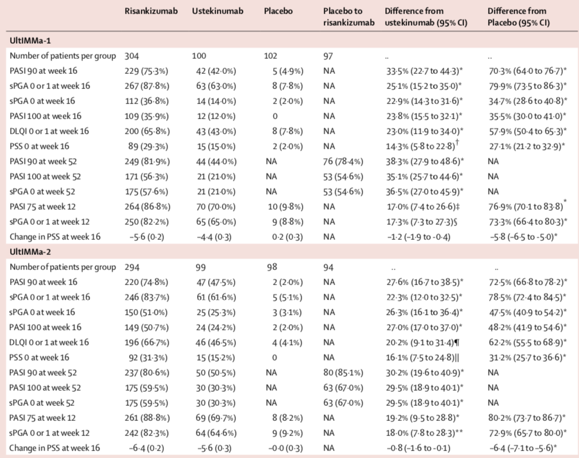Click the cell "43 (43·0%)"
This screenshot has height=458, width=579.
click(x=216, y=131)
